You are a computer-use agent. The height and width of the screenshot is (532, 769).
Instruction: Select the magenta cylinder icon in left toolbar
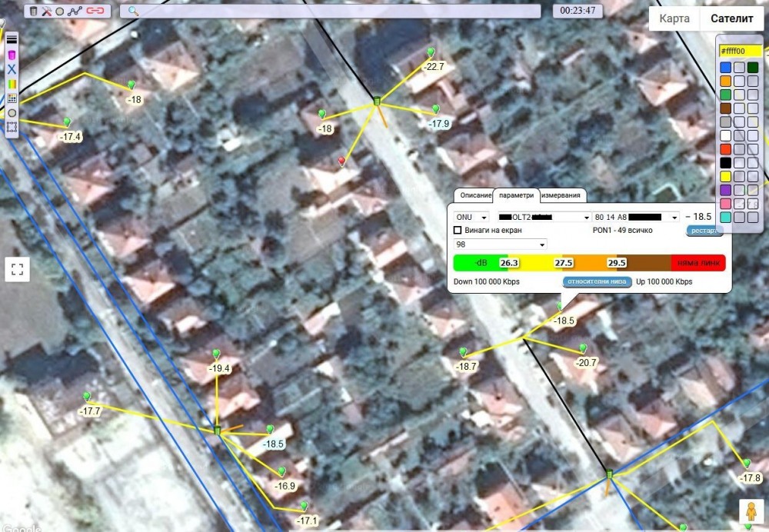pos(12,55)
